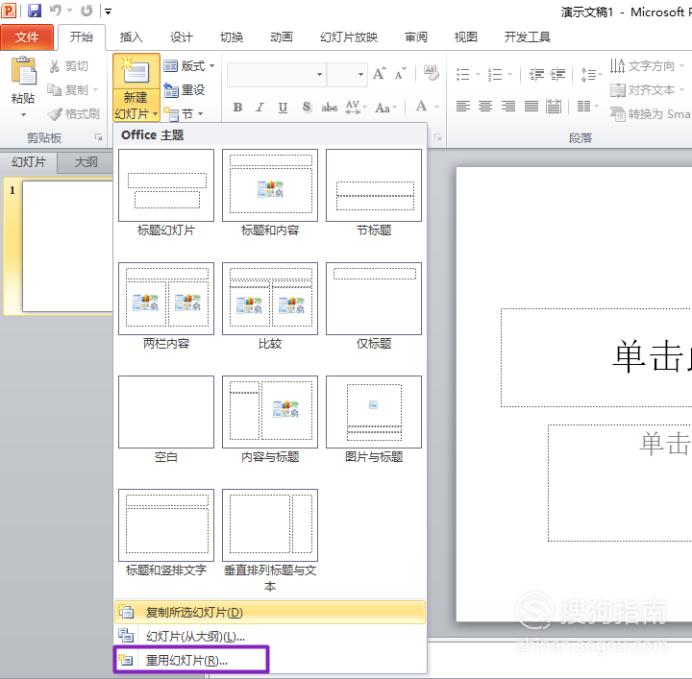Select slide 1 thumbnail
Viewport: 692px width, 679px height.
click(x=67, y=246)
